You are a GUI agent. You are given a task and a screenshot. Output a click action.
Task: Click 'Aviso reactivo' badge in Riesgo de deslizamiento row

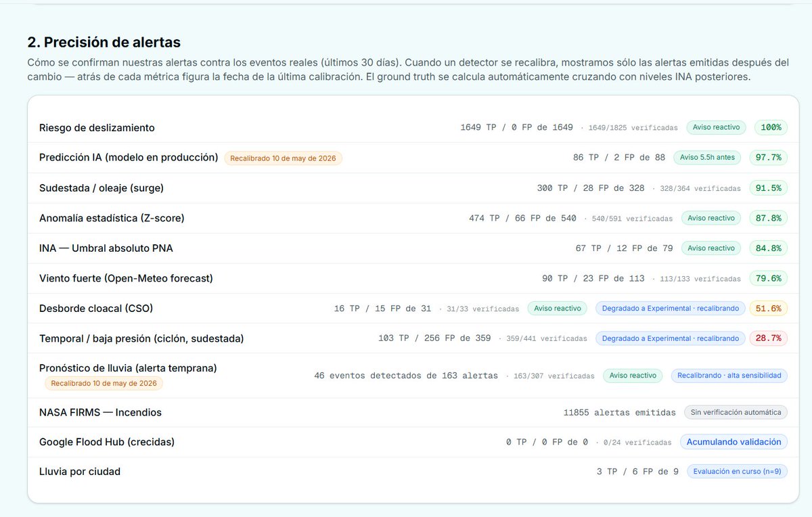pyautogui.click(x=717, y=127)
